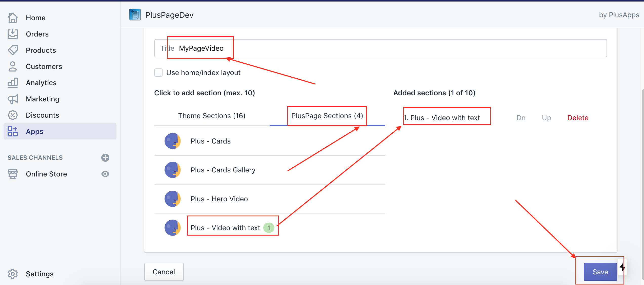Click the PlusPageDev app logo icon
644x285 pixels.
(x=135, y=15)
